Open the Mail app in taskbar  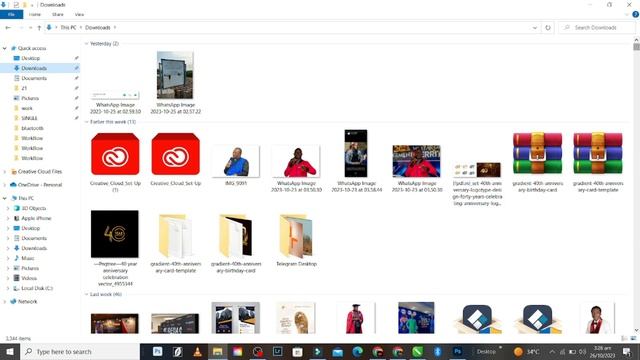338,351
